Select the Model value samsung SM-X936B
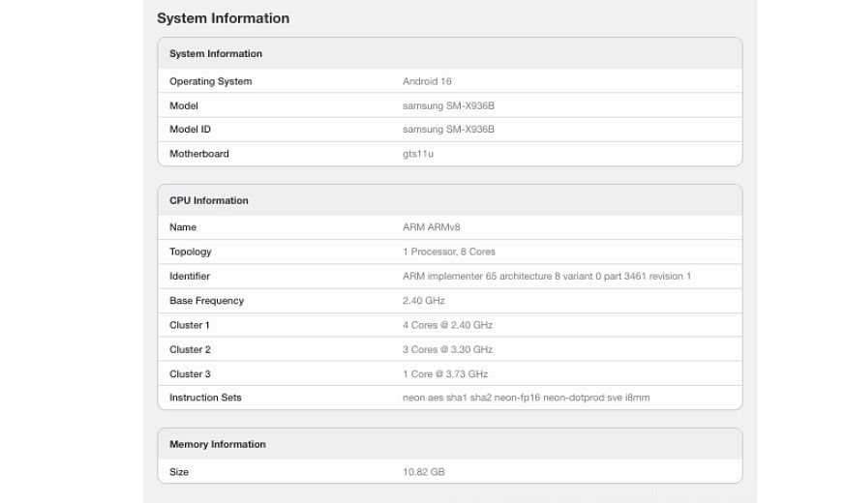This screenshot has width=846, height=504. tap(448, 105)
